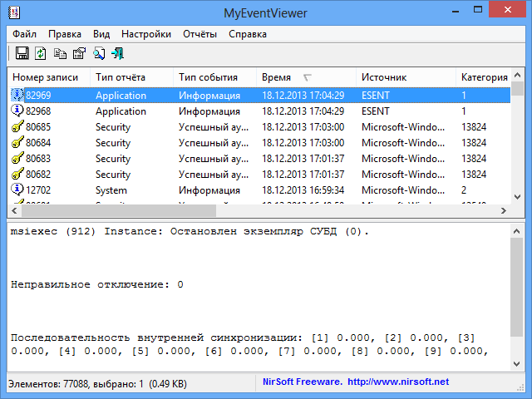Viewport: 532px width, 399px height.
Task: Click the key icon of record 80684
Action: pos(17,142)
